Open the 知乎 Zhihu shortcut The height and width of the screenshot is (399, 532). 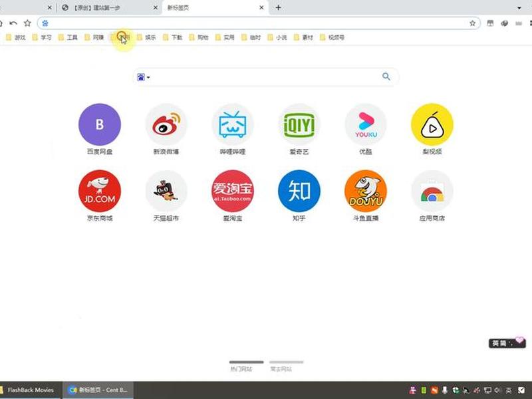tap(299, 196)
